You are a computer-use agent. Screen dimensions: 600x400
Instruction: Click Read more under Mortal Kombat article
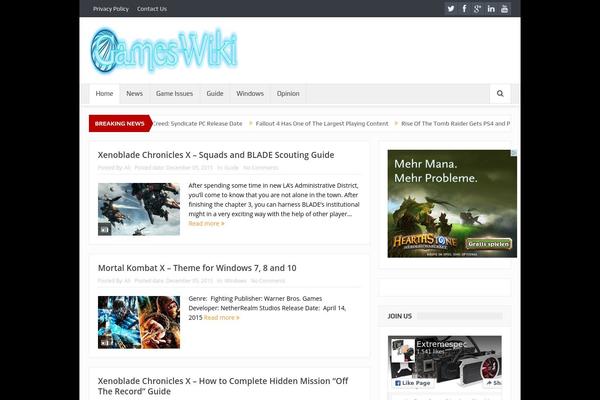tap(222, 317)
